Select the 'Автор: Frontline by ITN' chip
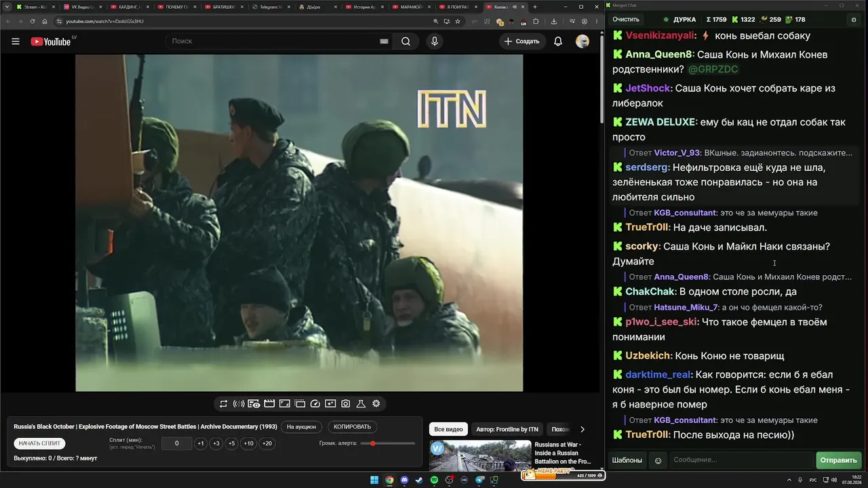The image size is (868, 488). pyautogui.click(x=507, y=429)
